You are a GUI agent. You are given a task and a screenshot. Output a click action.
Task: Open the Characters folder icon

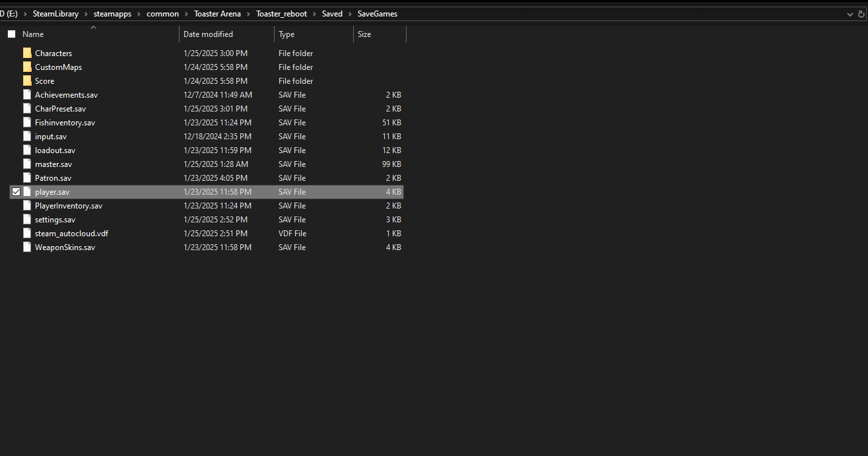pyautogui.click(x=27, y=53)
